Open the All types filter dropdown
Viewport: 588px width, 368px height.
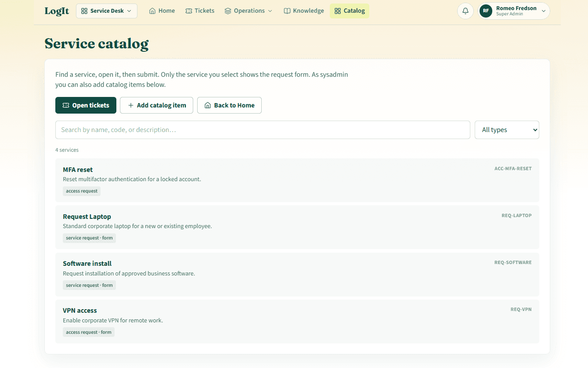(x=507, y=130)
